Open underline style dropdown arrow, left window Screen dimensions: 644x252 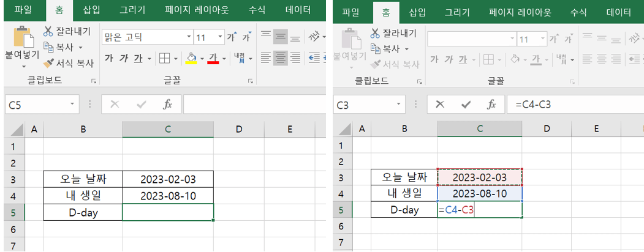point(149,59)
